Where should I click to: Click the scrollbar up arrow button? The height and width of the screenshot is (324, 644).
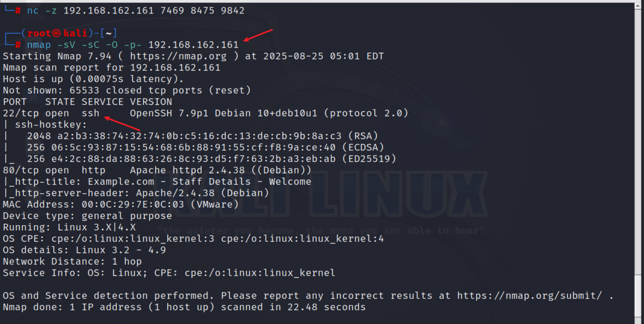[x=638, y=6]
